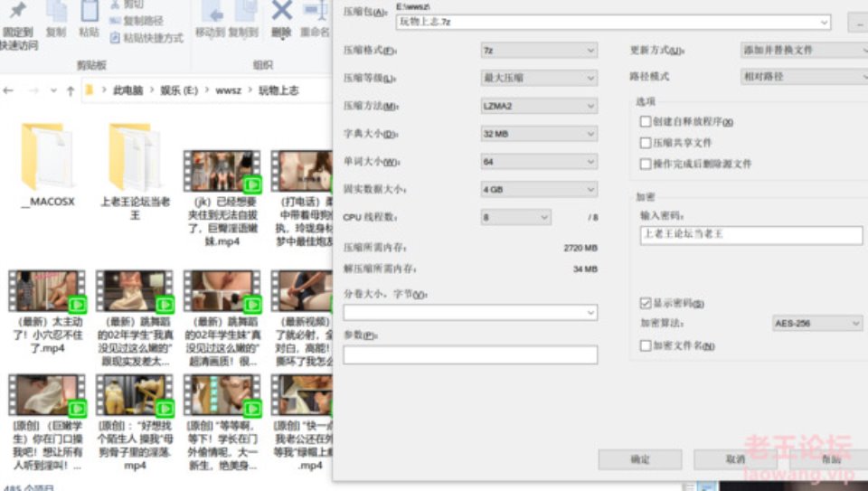Open the __MACOSX folder icon
This screenshot has height=491, width=868.
(x=47, y=157)
